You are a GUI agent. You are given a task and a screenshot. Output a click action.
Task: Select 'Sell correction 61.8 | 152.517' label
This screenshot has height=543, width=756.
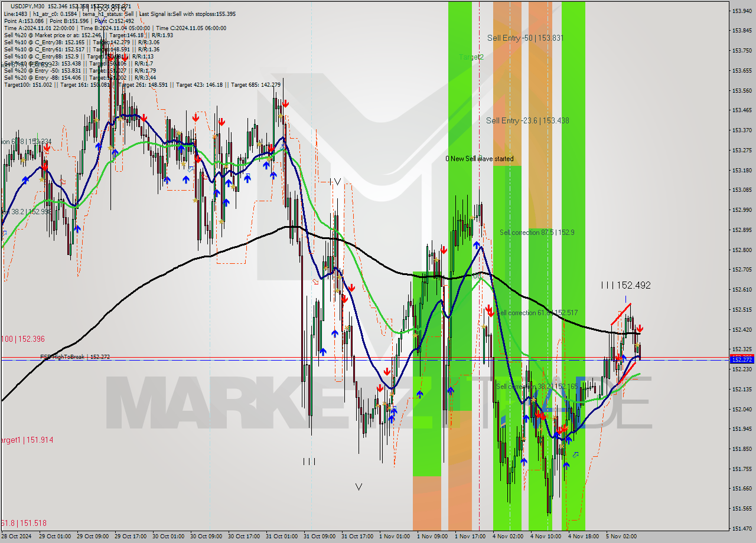pyautogui.click(x=537, y=313)
